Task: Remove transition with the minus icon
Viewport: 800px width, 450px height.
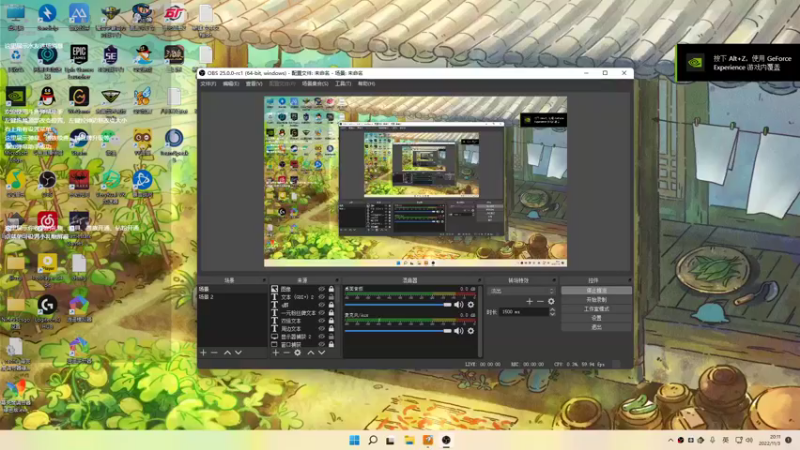Action: (x=540, y=302)
